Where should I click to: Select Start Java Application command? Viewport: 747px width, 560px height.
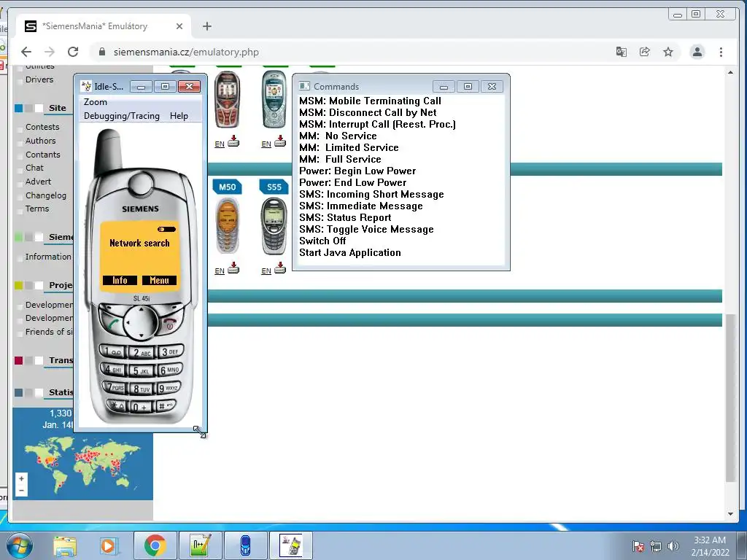[350, 253]
